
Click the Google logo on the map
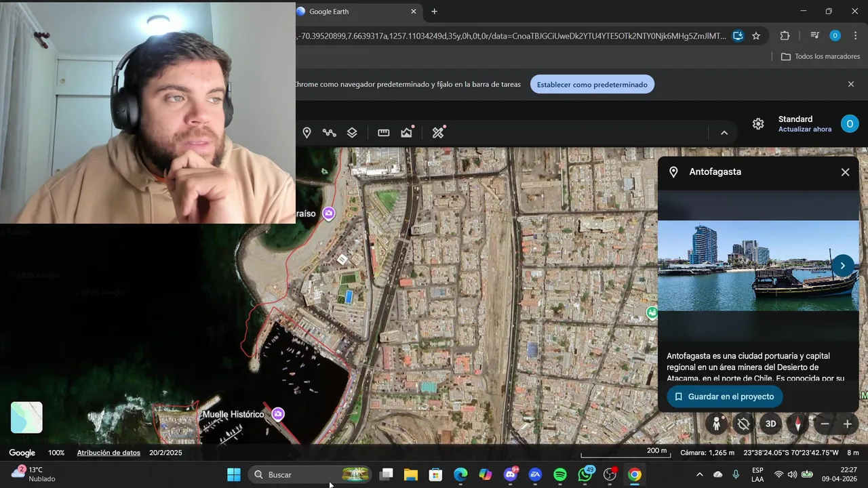[x=22, y=453]
